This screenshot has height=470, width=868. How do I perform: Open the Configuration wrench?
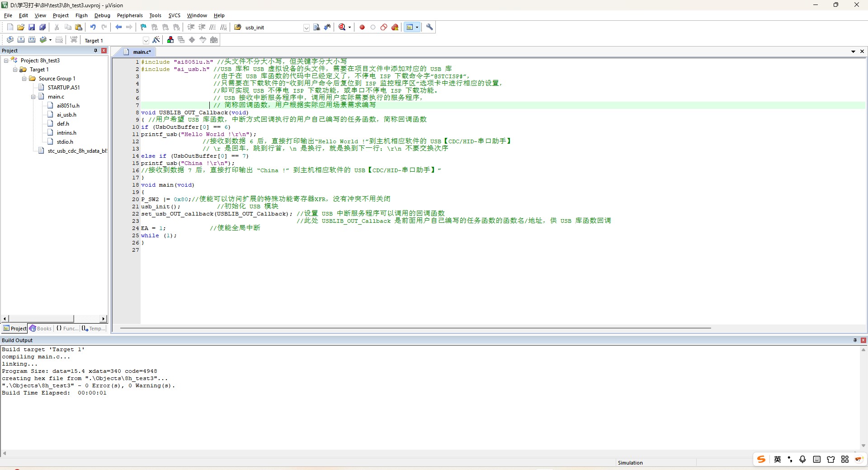(429, 27)
